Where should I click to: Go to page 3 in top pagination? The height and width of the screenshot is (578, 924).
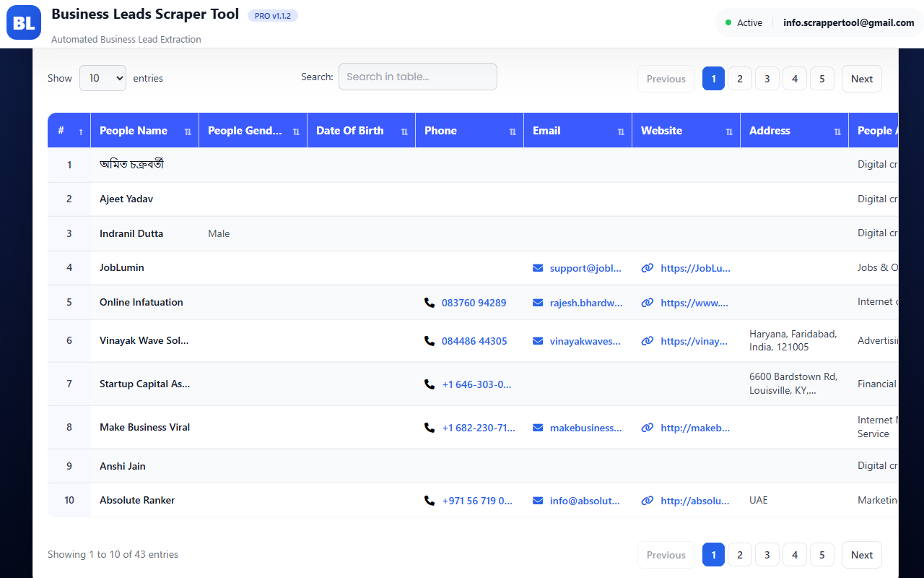[x=767, y=79]
